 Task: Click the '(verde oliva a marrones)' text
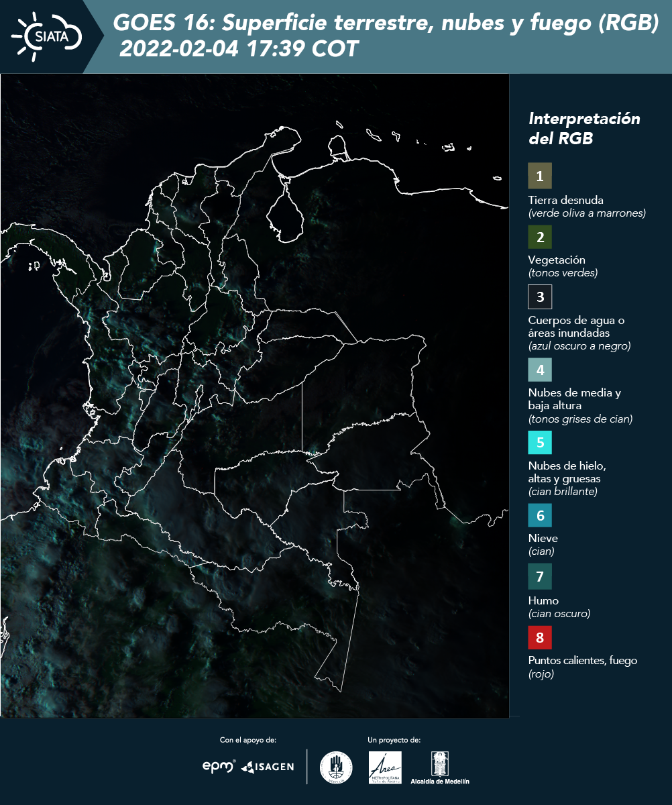pyautogui.click(x=587, y=213)
